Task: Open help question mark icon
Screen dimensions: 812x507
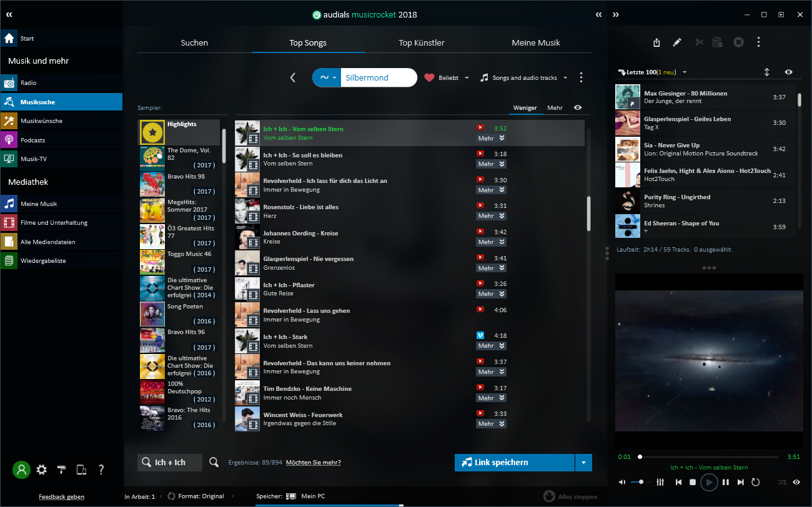Action: coord(101,470)
